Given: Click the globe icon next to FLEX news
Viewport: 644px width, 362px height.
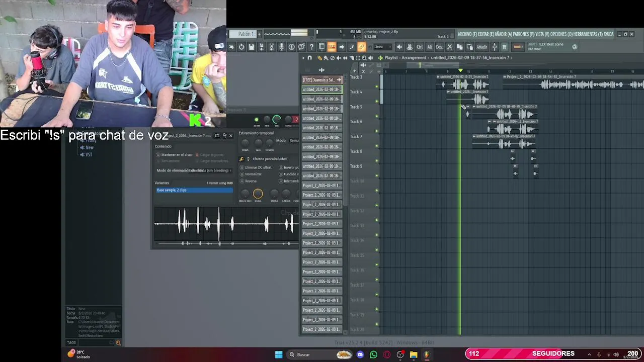Looking at the screenshot, I should [x=575, y=47].
